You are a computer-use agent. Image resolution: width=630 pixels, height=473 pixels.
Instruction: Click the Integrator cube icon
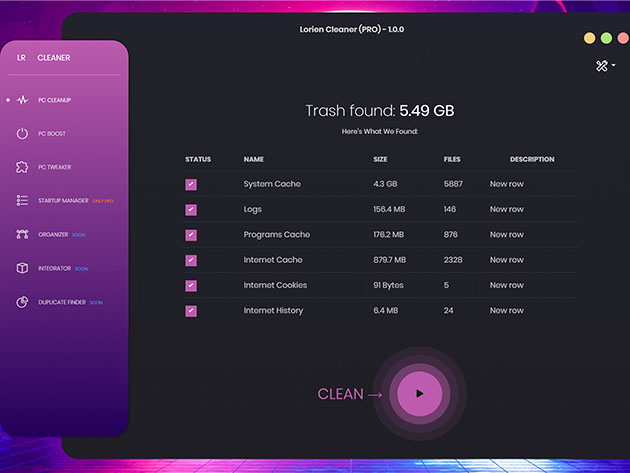[23, 268]
